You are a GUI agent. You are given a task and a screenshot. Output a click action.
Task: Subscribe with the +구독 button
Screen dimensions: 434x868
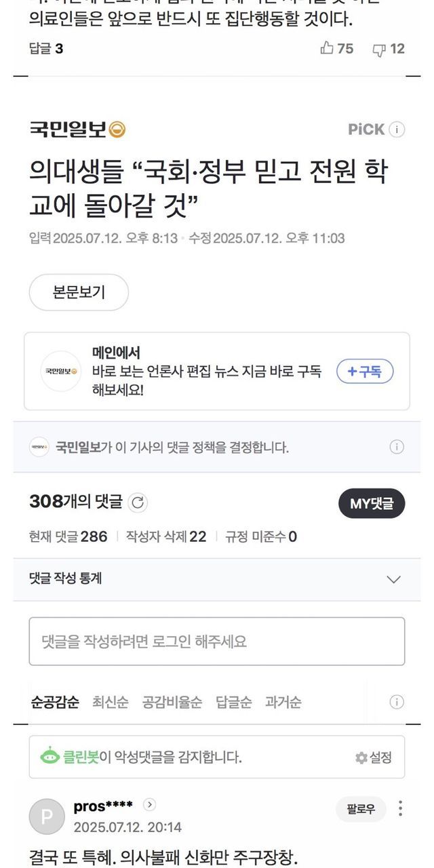click(x=365, y=372)
